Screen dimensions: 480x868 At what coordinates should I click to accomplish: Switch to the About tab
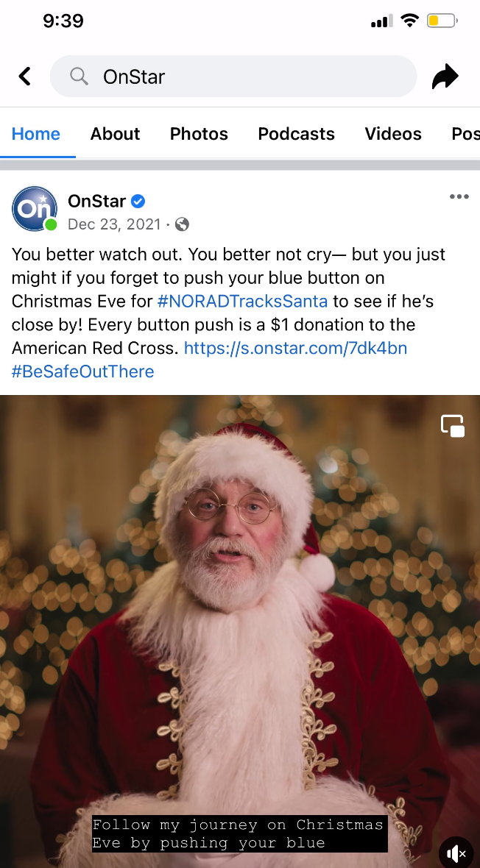[x=116, y=134]
